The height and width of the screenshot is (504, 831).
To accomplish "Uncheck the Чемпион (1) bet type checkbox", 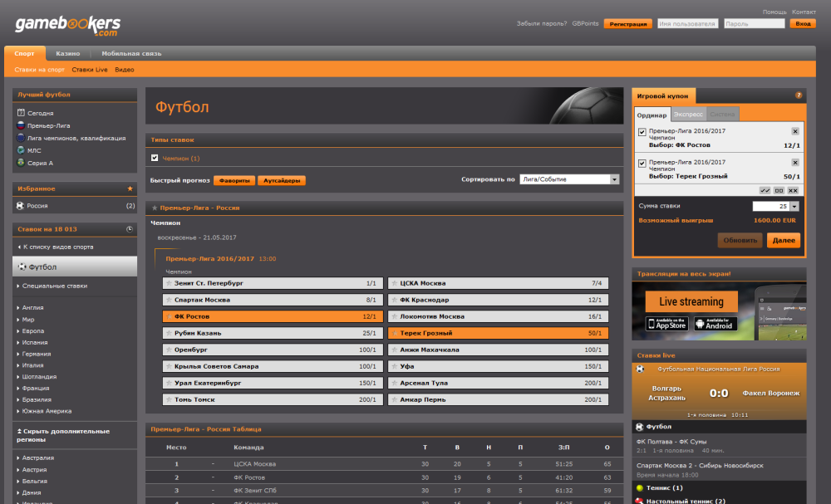I will [155, 158].
